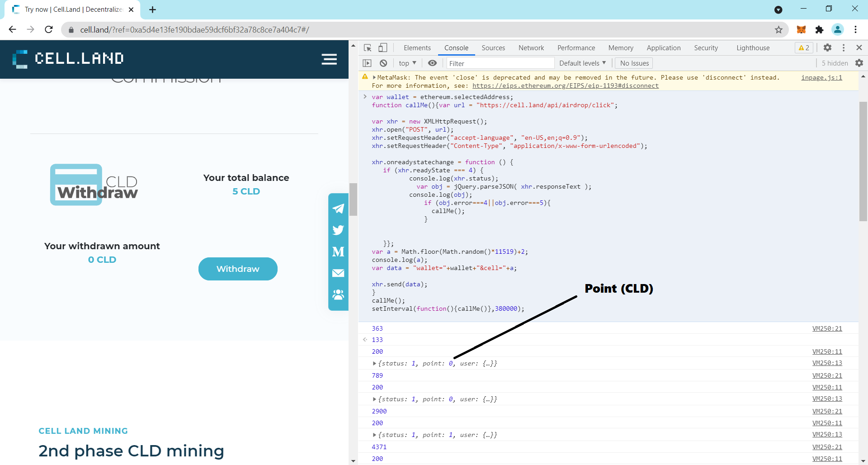This screenshot has height=465, width=868.
Task: Click the 0 CLD withdrawn value
Action: point(102,260)
